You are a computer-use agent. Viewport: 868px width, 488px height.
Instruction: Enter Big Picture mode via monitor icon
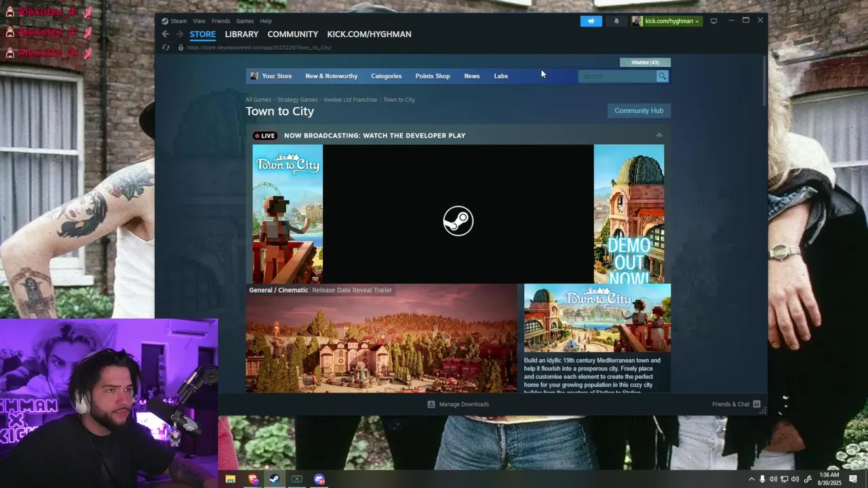coord(713,21)
